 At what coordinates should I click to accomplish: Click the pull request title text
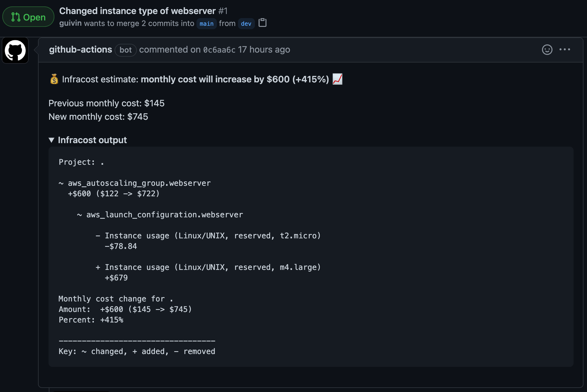pos(137,11)
